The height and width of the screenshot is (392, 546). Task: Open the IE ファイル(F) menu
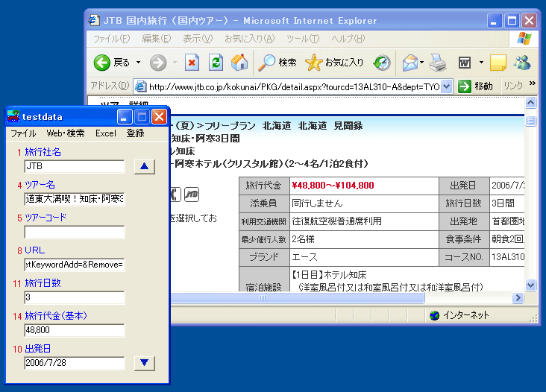point(111,39)
